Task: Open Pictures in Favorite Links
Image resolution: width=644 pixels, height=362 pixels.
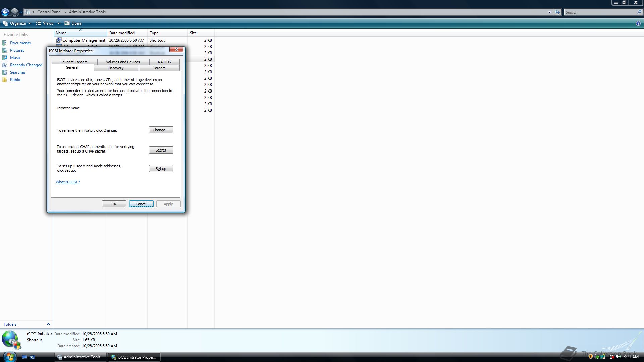Action: pyautogui.click(x=17, y=50)
